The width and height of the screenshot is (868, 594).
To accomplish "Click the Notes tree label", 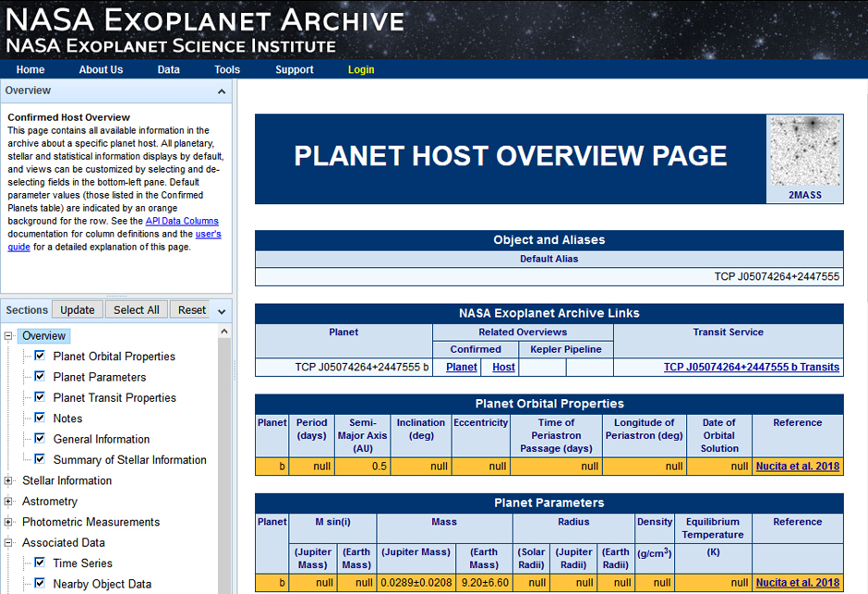I will click(67, 418).
